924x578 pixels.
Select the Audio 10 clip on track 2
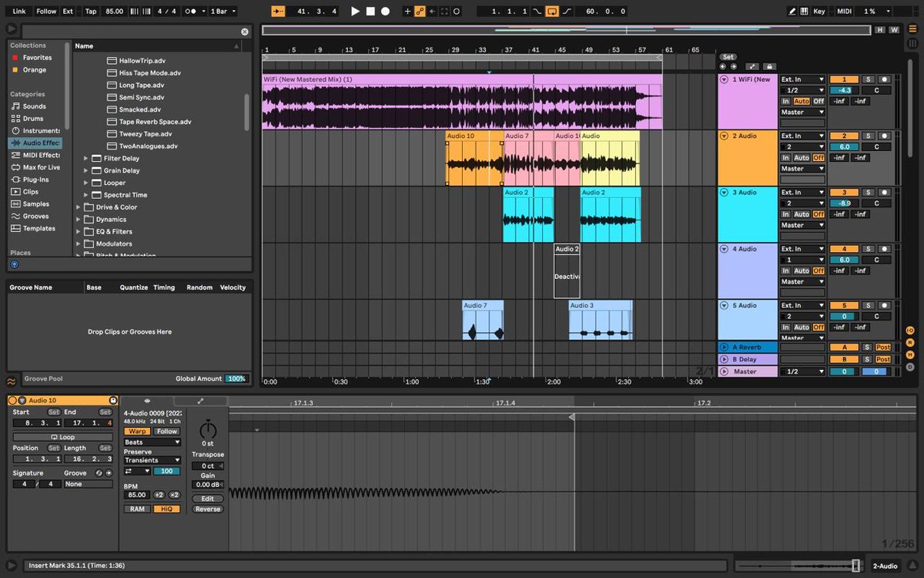click(474, 158)
